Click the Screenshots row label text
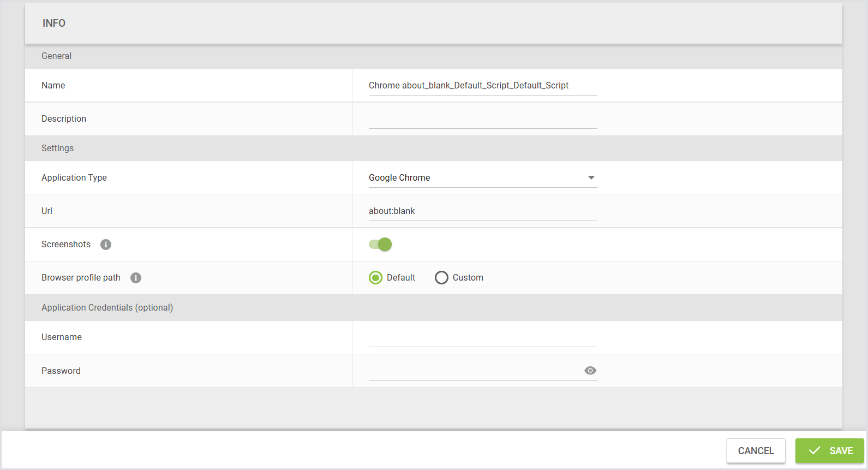Viewport: 868px width, 470px height. point(66,245)
